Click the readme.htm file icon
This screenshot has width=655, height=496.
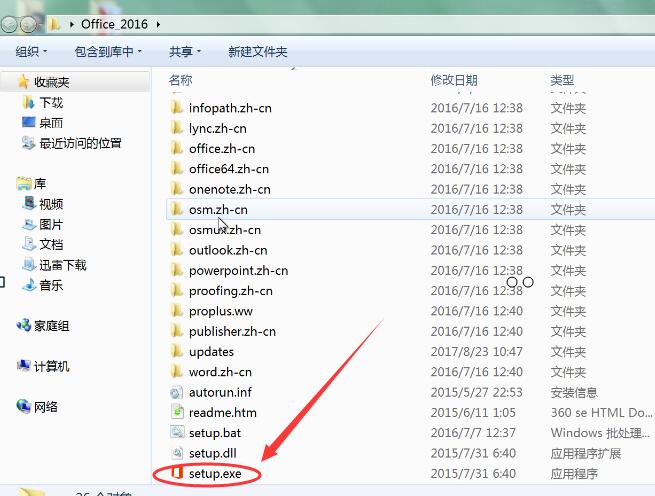[x=176, y=412]
